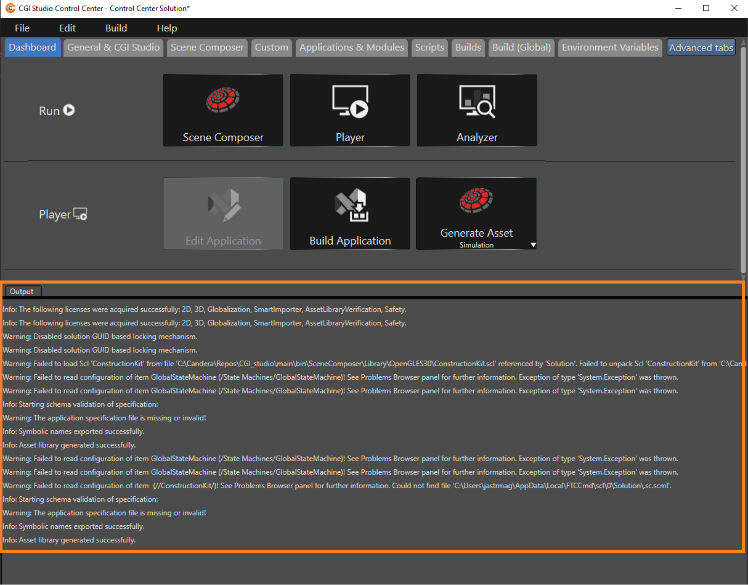Open the Edit menu
Screen dimensions: 748x585
[67, 28]
